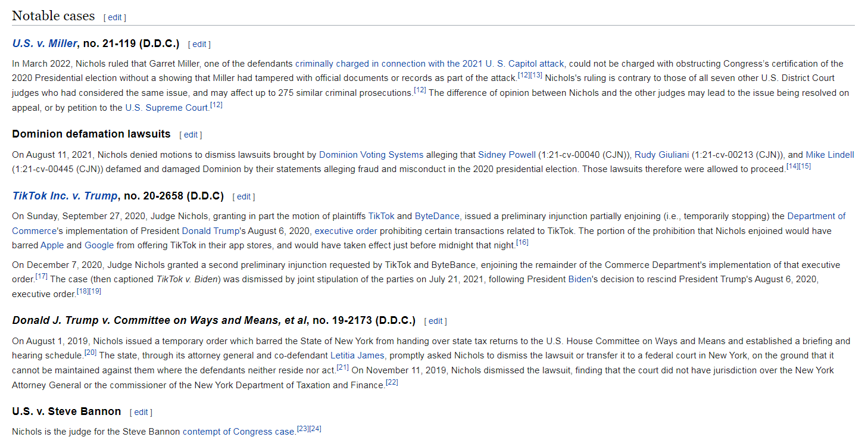The image size is (868, 440).
Task: Open the Dominion Voting Systems link
Action: [x=371, y=155]
